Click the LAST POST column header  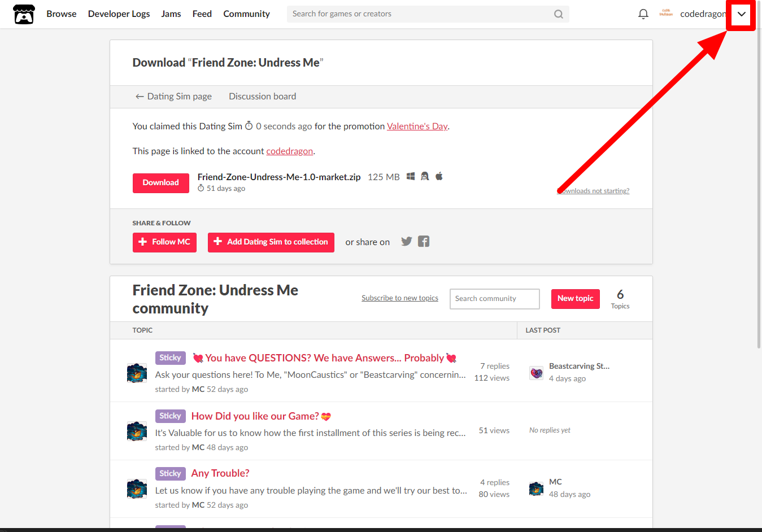[543, 330]
